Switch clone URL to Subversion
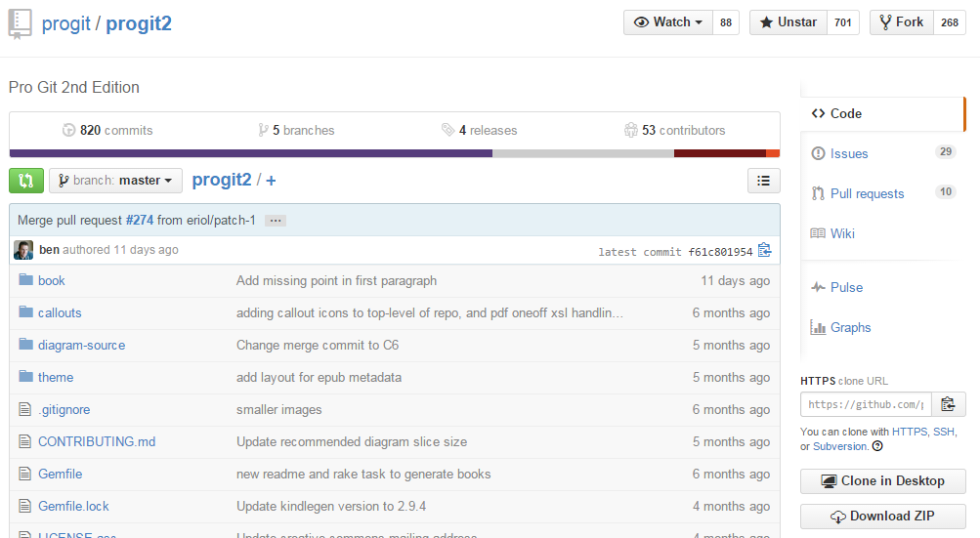This screenshot has height=538, width=980. (x=840, y=447)
